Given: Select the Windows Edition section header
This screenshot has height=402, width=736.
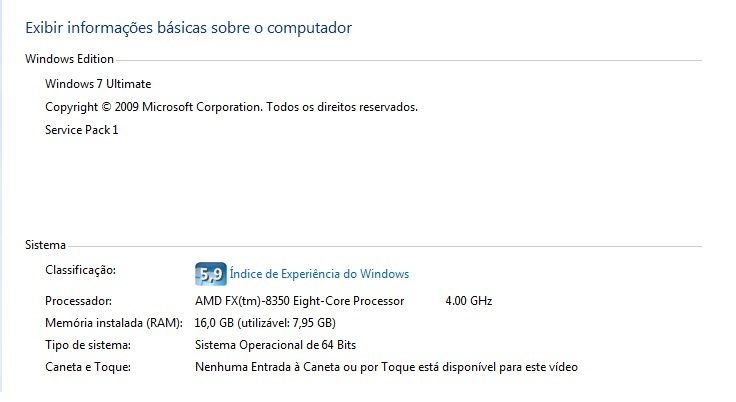Looking at the screenshot, I should click(69, 59).
